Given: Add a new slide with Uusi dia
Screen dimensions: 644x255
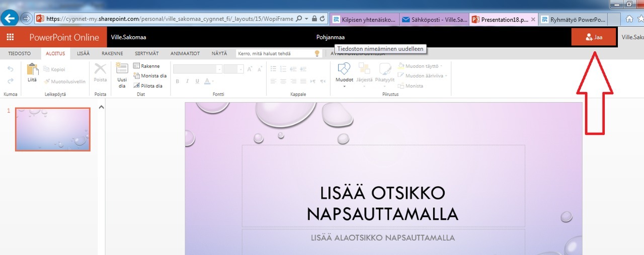Looking at the screenshot, I should (x=122, y=75).
